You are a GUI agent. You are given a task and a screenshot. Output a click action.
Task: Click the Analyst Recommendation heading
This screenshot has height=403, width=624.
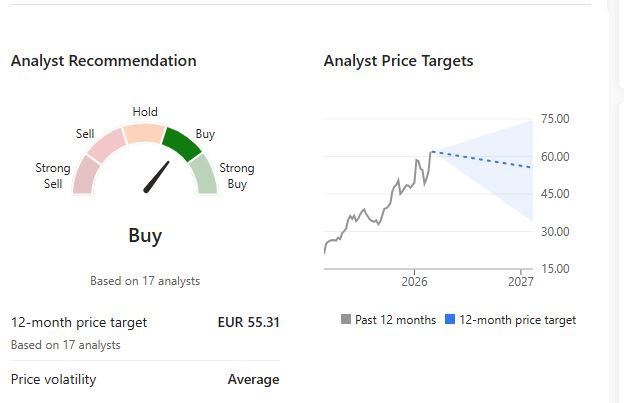[x=103, y=61]
